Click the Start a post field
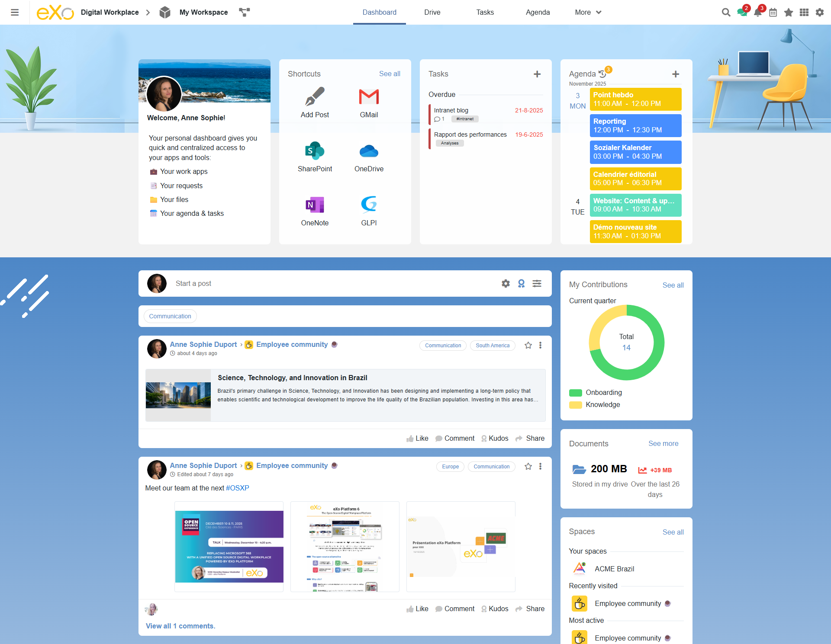This screenshot has width=831, height=644. tap(193, 283)
